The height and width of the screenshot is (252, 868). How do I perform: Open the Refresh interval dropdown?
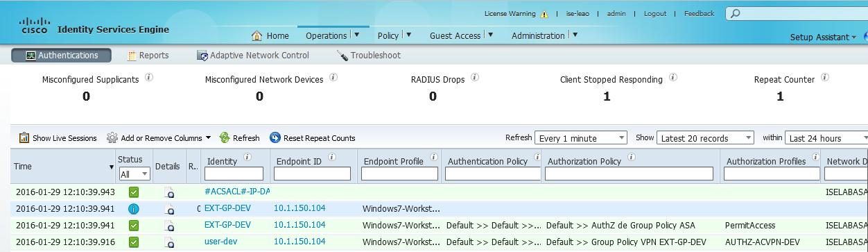(x=581, y=138)
